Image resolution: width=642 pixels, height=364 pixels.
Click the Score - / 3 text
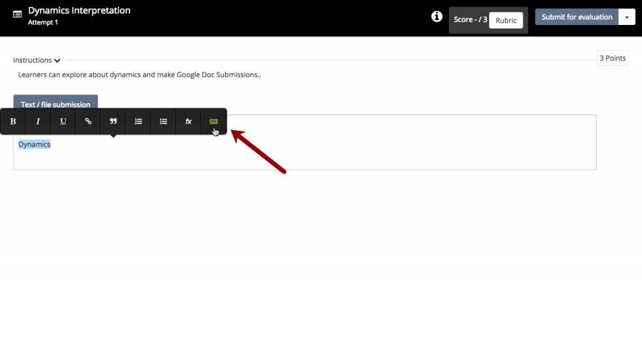pos(470,19)
